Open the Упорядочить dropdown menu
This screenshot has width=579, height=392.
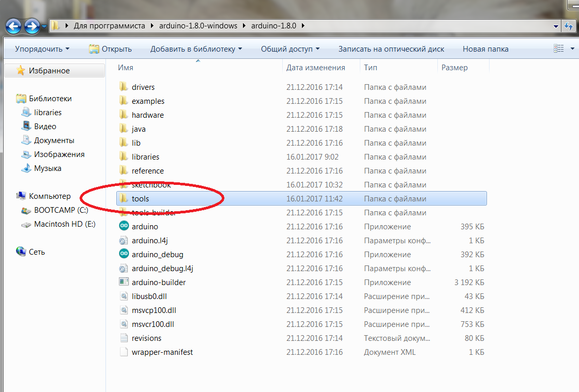click(x=42, y=49)
